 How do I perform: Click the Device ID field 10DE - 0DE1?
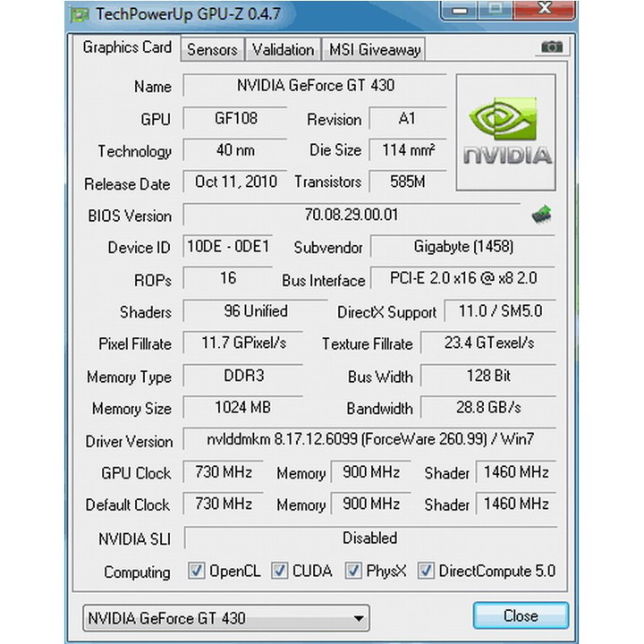[x=227, y=247]
